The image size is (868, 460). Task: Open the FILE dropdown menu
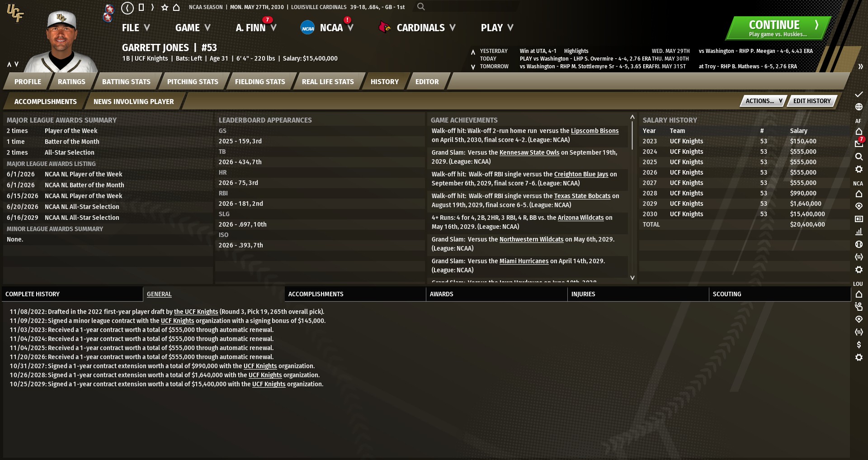tap(136, 28)
